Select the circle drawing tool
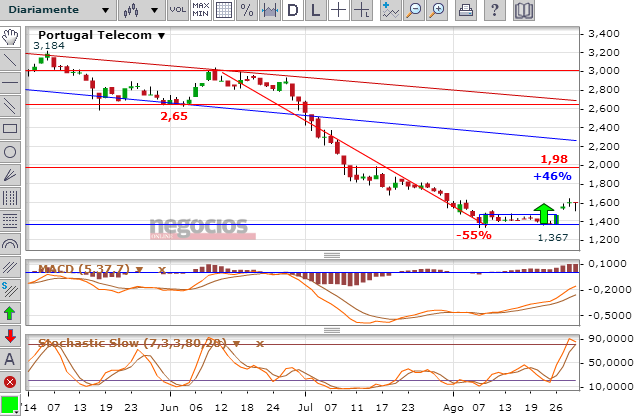This screenshot has height=420, width=642. (10, 152)
